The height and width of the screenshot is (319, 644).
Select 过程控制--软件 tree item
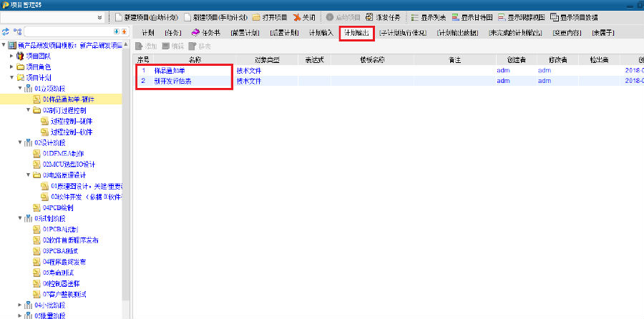72,132
